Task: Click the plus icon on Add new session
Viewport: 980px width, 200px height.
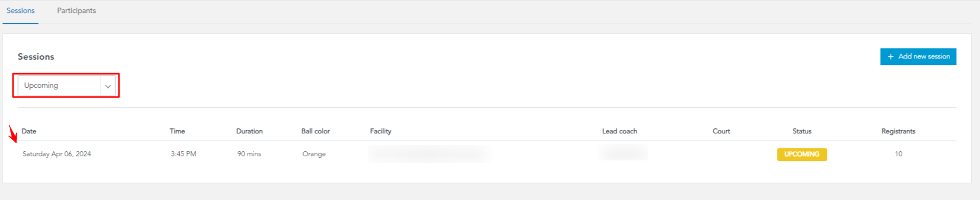Action: tap(890, 56)
